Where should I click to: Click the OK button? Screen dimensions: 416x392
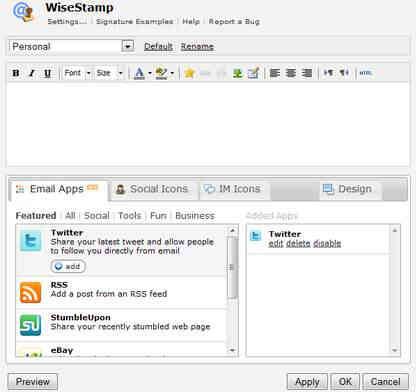345,382
